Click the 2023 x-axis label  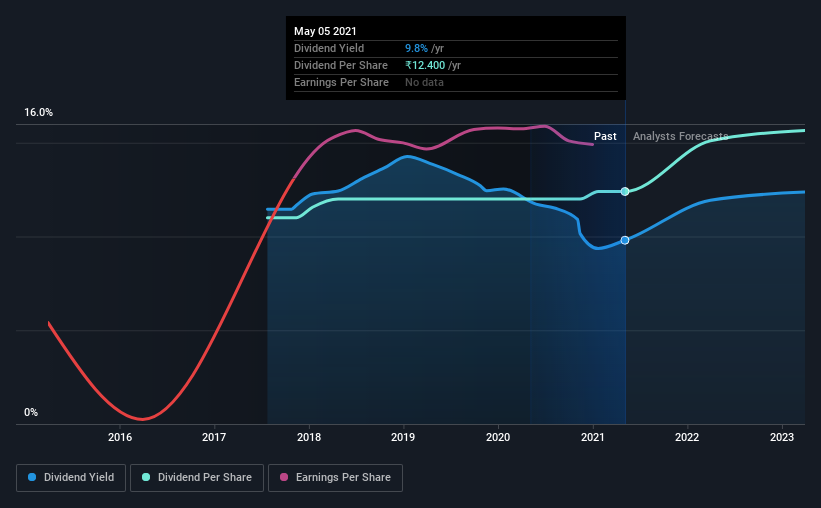(782, 437)
